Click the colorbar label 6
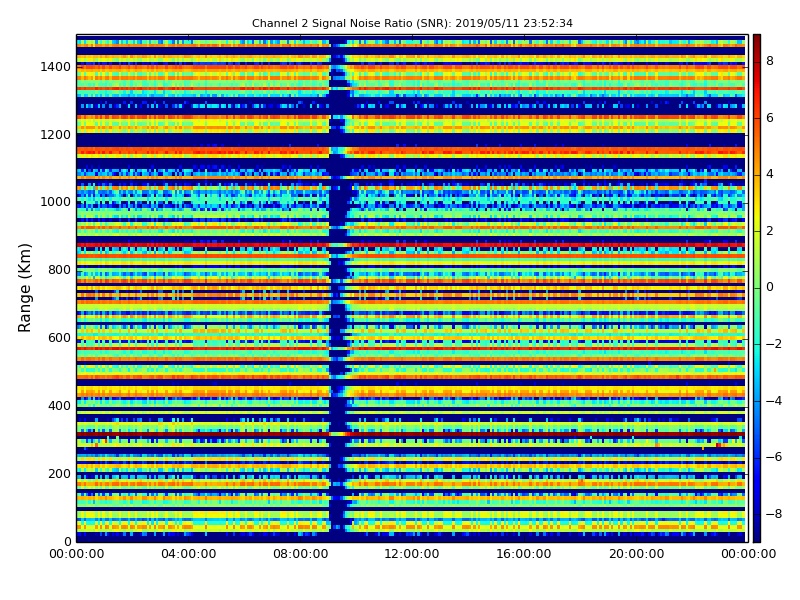Image resolution: width=800 pixels, height=600 pixels. 770,118
